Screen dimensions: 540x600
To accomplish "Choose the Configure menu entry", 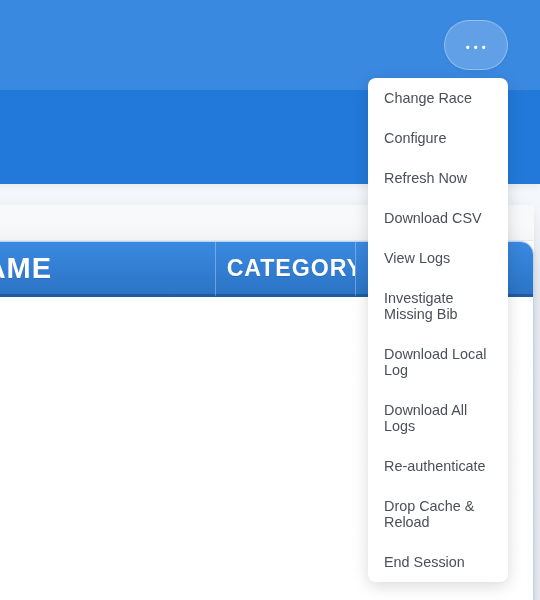I will click(x=438, y=138).
